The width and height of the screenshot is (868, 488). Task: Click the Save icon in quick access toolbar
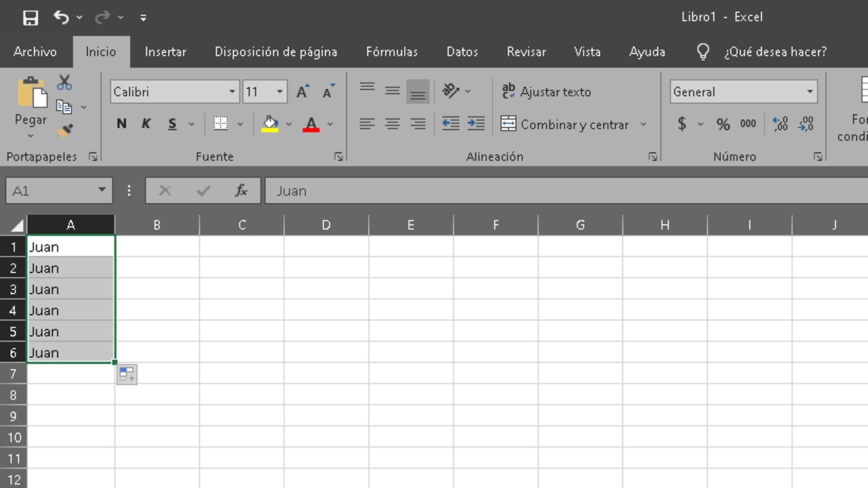[31, 18]
